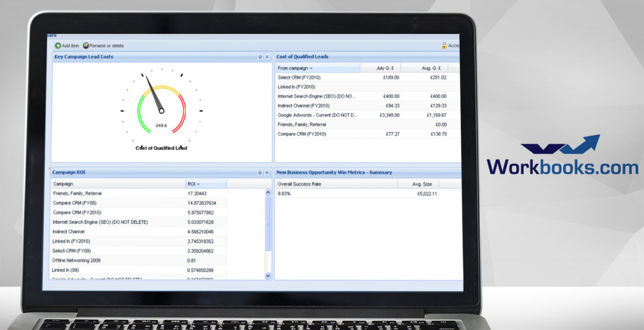Click the £94.33 cell
The image size is (644, 330).
[x=392, y=106]
